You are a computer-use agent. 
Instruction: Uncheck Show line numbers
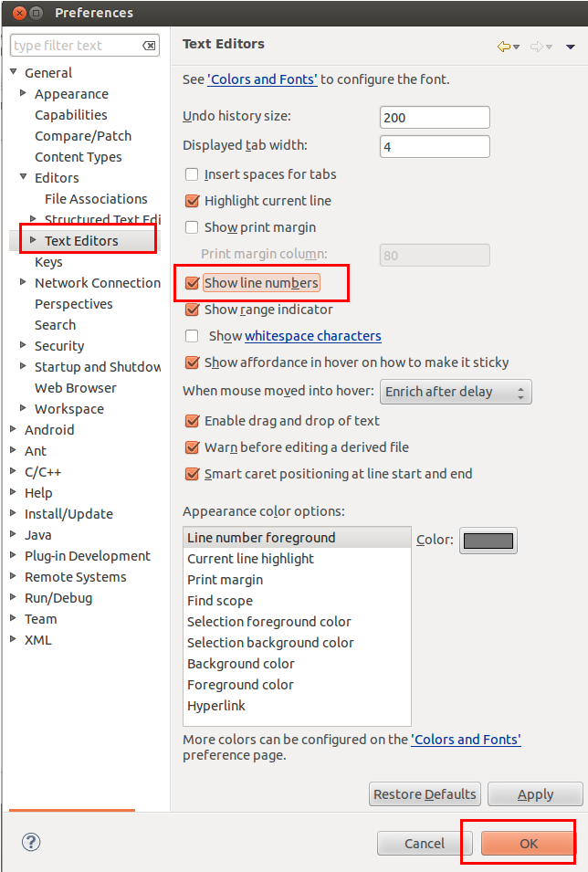coord(192,283)
